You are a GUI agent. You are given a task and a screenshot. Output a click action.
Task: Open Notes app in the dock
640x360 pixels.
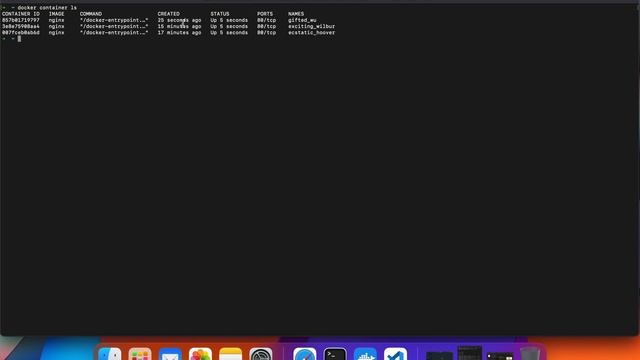(231, 354)
